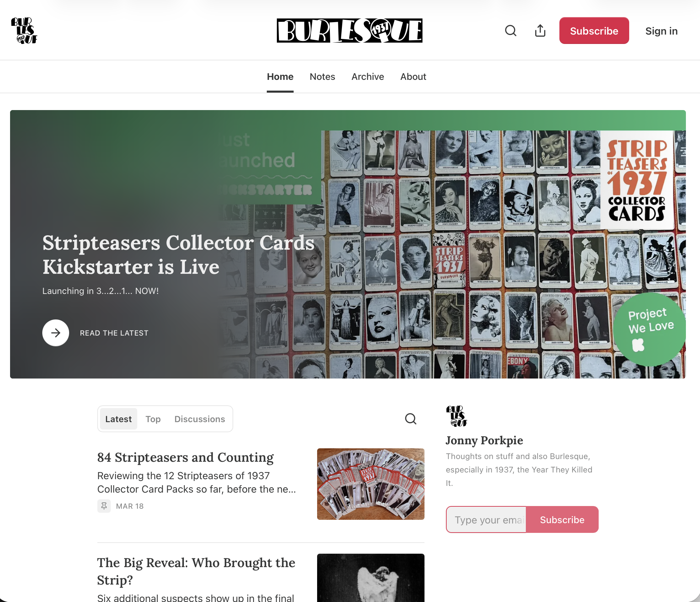Select the Top posts filter
The width and height of the screenshot is (700, 602).
coord(153,419)
